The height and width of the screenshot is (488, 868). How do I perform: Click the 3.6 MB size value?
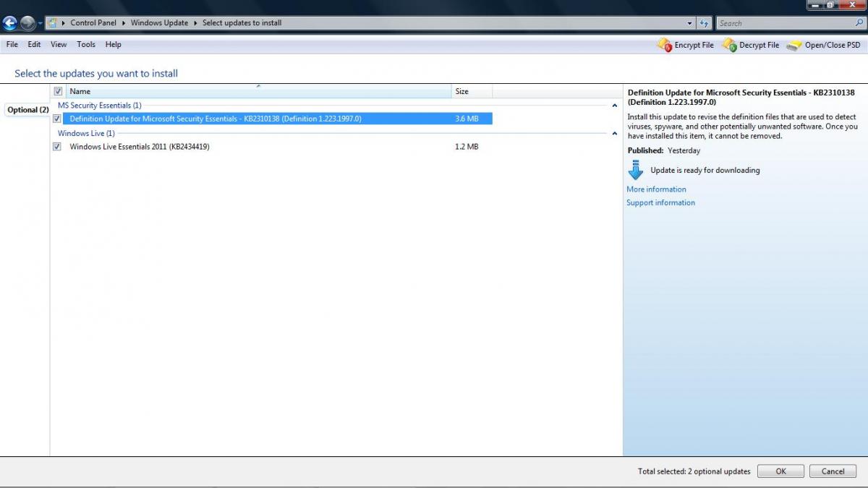tap(467, 119)
